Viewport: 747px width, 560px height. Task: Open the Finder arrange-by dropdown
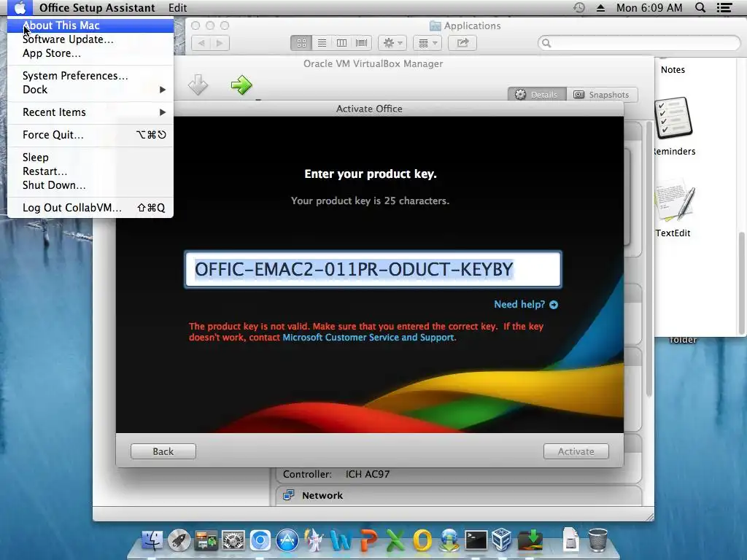coord(427,43)
